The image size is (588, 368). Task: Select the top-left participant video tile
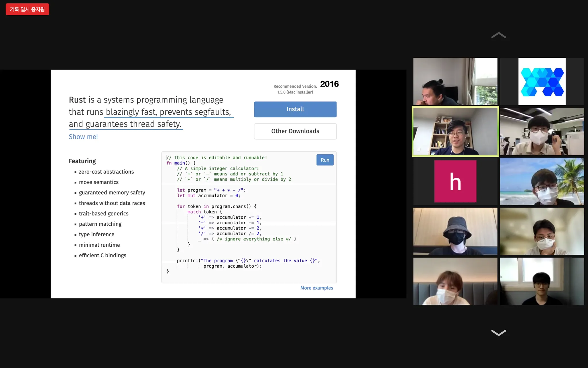(455, 82)
